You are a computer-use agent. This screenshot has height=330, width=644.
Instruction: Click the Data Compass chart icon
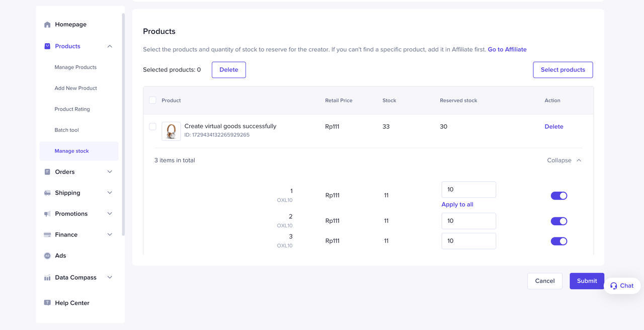[x=47, y=278]
